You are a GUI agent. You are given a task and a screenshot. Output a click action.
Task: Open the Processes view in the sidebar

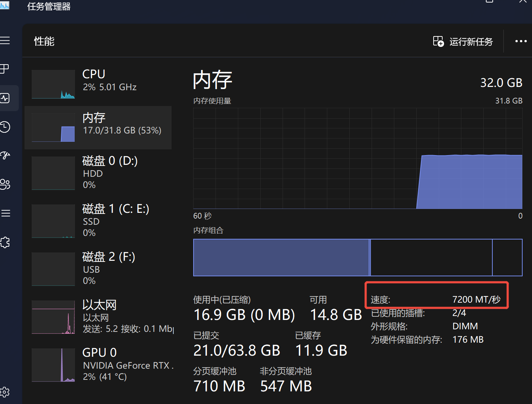(5, 69)
